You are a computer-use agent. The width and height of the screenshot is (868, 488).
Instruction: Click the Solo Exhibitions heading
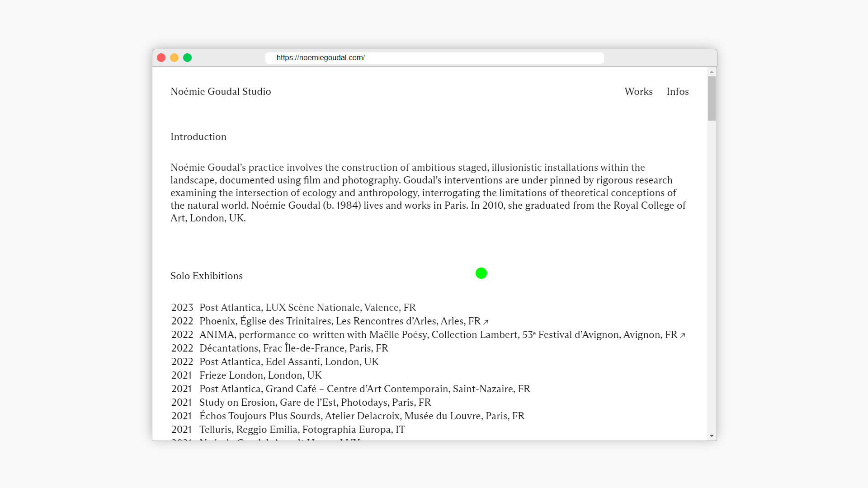coord(206,276)
